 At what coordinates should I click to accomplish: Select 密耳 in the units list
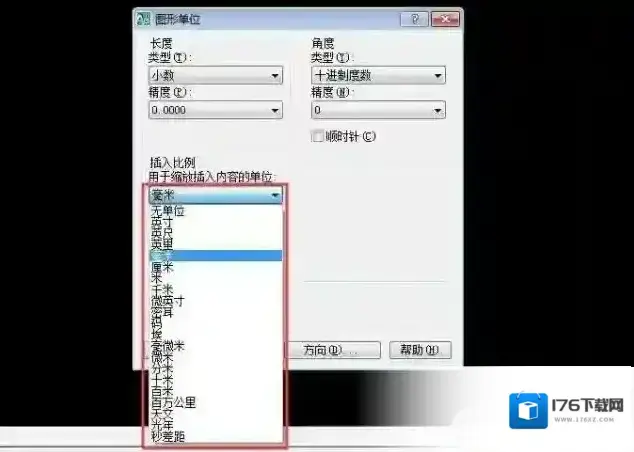click(x=216, y=312)
